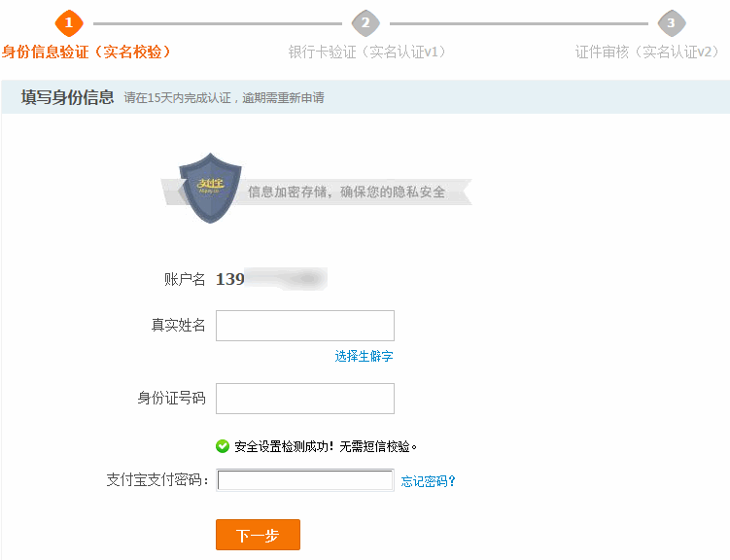Image resolution: width=730 pixels, height=560 pixels.
Task: Open the 选择生僻字 link
Action: pos(364,357)
